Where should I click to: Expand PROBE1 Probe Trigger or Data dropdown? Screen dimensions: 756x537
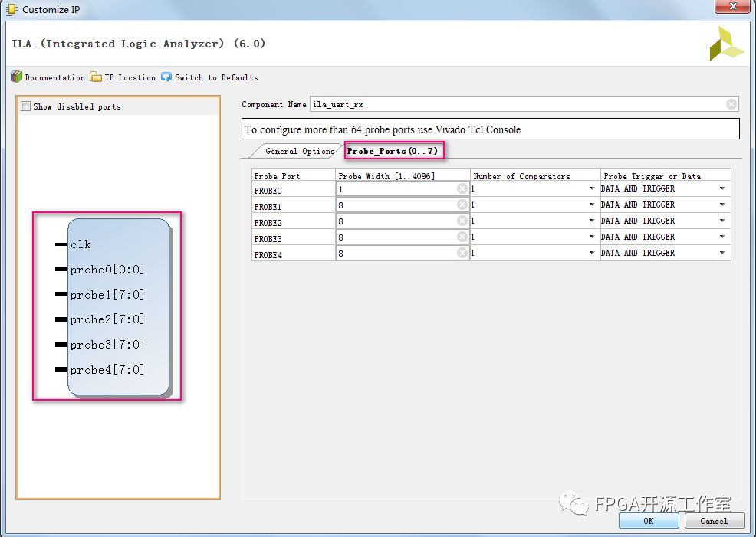[721, 205]
